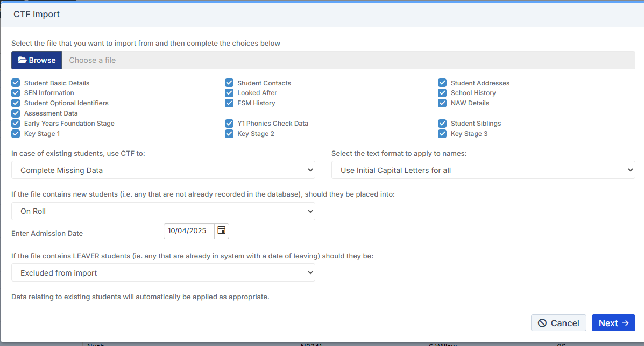644x346 pixels.
Task: Untick the Student Addresses checkbox
Action: [x=442, y=83]
